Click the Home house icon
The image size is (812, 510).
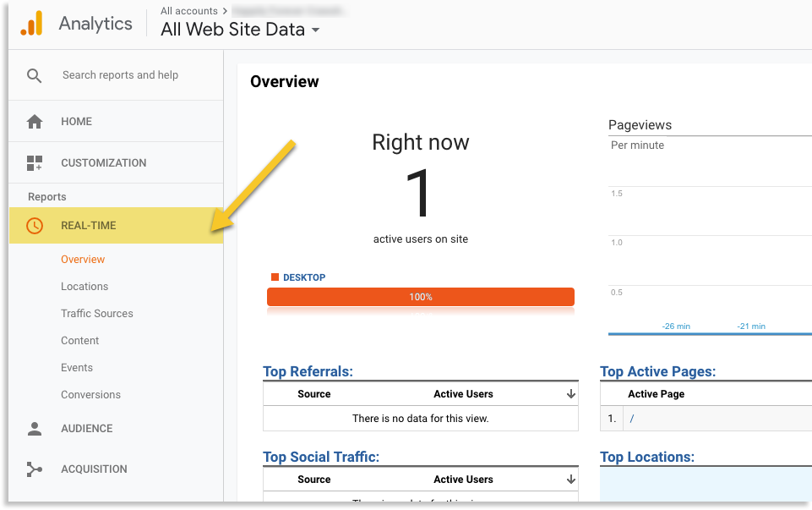point(35,122)
